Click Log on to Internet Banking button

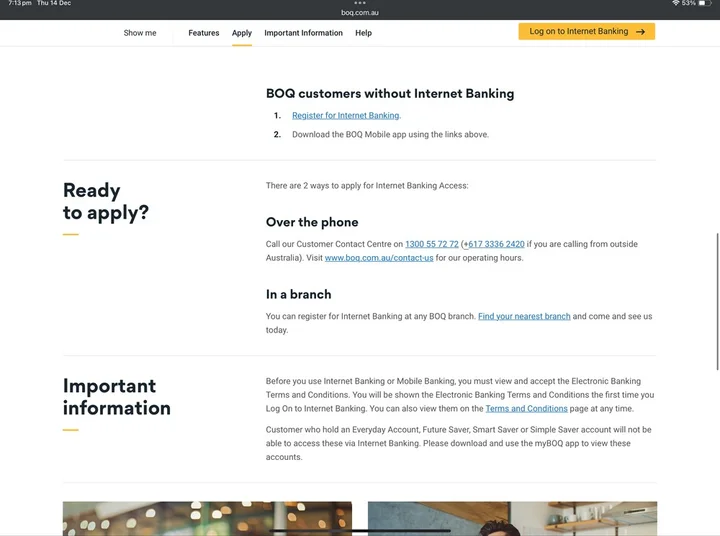click(x=586, y=31)
